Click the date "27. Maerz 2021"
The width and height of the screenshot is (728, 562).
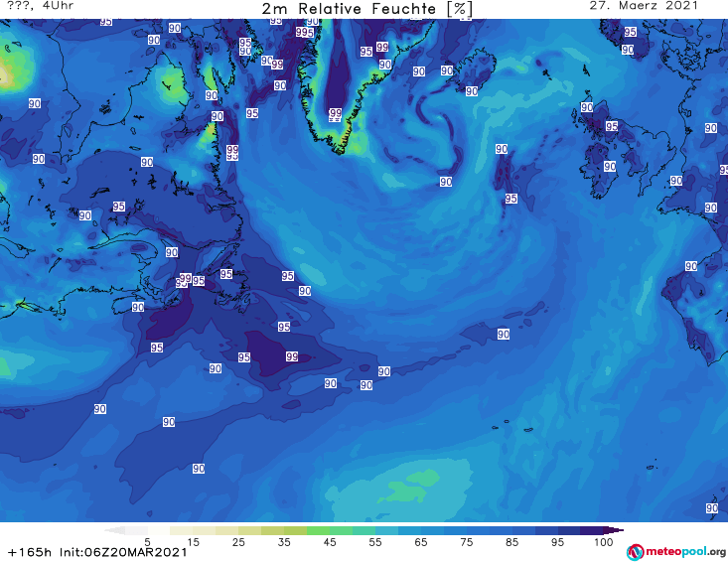click(644, 6)
